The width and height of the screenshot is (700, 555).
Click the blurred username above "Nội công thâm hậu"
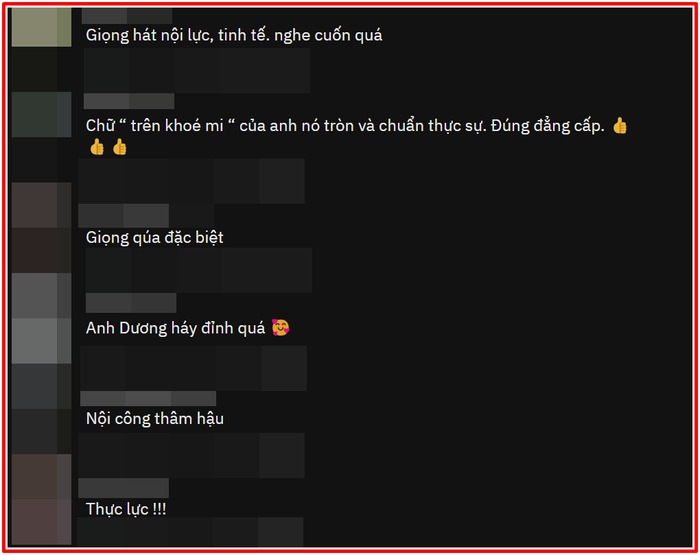(148, 399)
